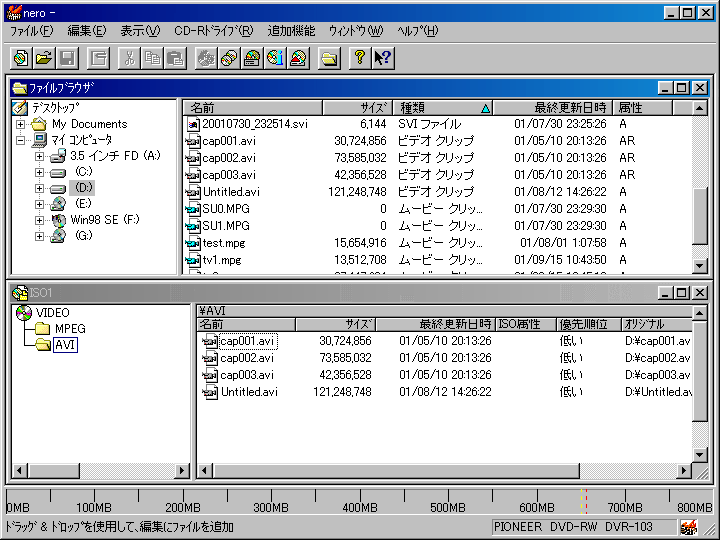Open new File Browser toolbar icon
This screenshot has width=720, height=540.
(329, 58)
